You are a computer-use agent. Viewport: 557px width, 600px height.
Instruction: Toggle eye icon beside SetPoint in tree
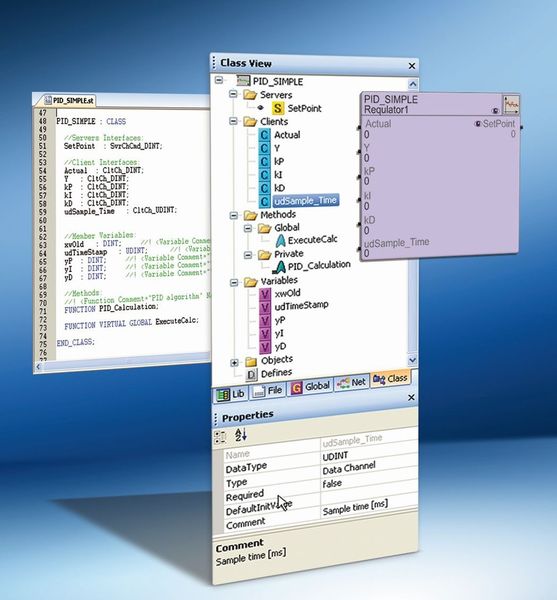pos(261,108)
